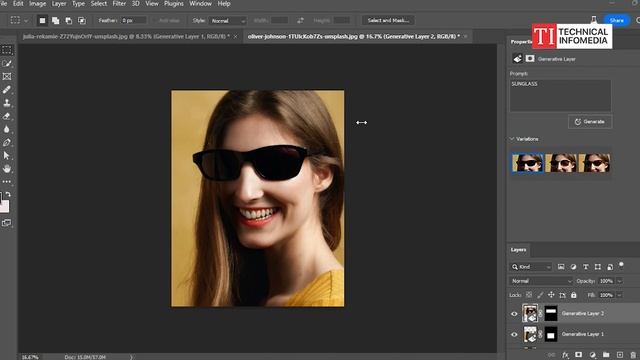Open the Filter menu
The image size is (640, 360).
[119, 4]
